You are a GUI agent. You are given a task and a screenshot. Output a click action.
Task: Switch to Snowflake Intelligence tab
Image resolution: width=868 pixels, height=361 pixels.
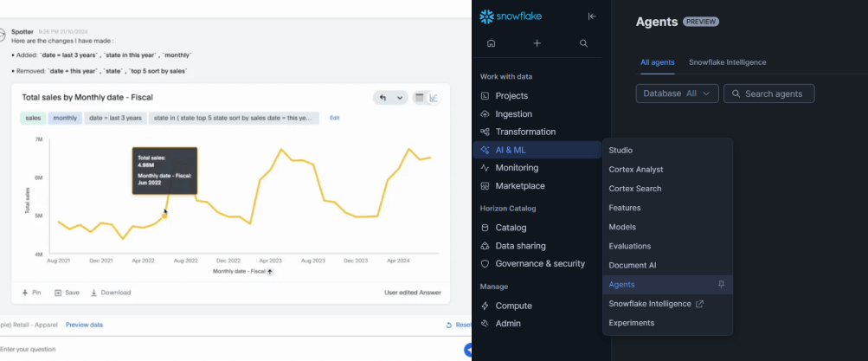tap(727, 62)
